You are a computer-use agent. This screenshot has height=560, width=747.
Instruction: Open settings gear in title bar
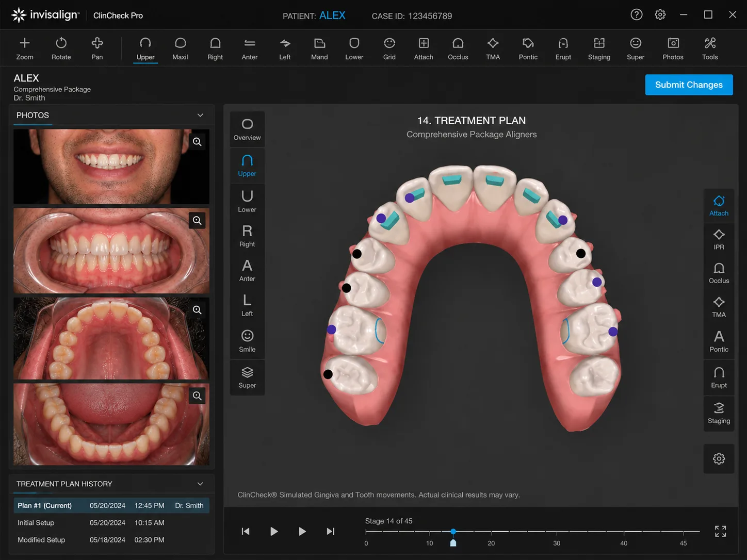click(x=660, y=14)
